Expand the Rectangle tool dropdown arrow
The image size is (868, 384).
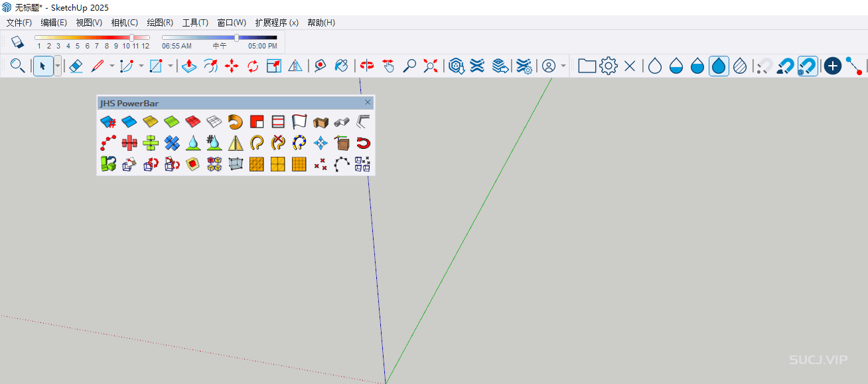[170, 66]
